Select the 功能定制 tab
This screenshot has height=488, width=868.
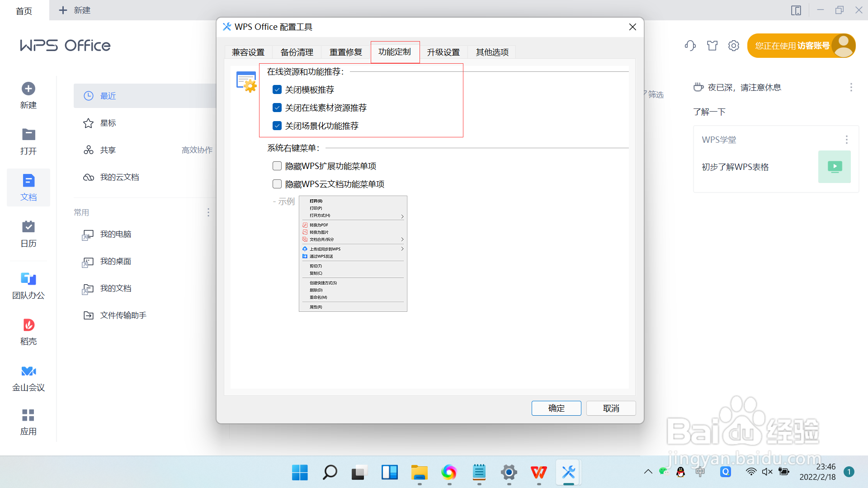pos(395,52)
